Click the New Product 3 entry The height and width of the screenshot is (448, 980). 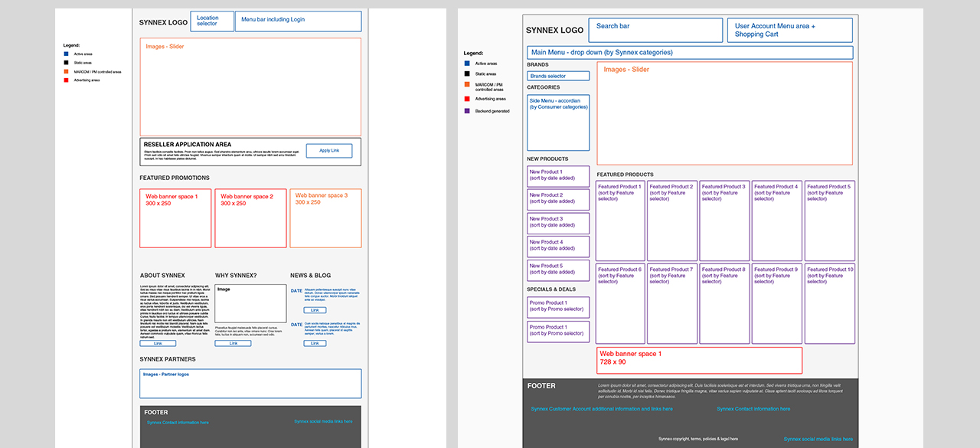click(558, 223)
